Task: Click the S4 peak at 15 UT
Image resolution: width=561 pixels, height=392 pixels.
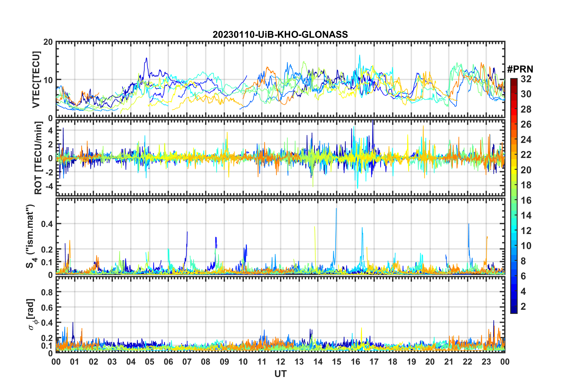Action: [x=336, y=209]
